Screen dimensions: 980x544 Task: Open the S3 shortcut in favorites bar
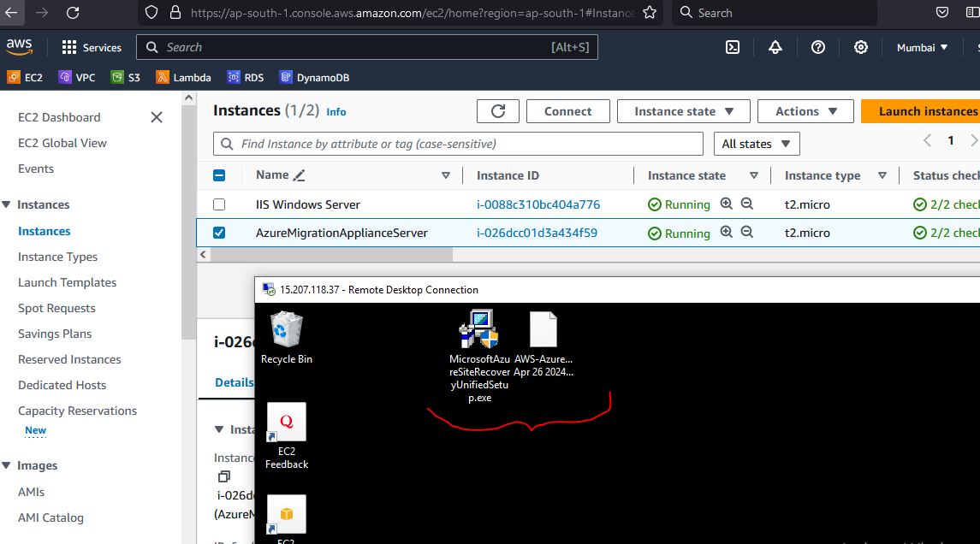coord(126,78)
